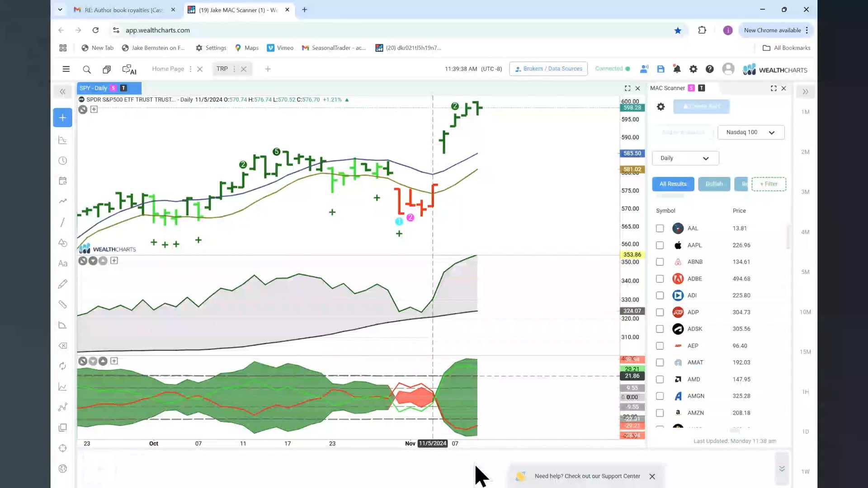868x488 pixels.
Task: Select the 1H timeframe in right strip
Action: [x=805, y=392]
